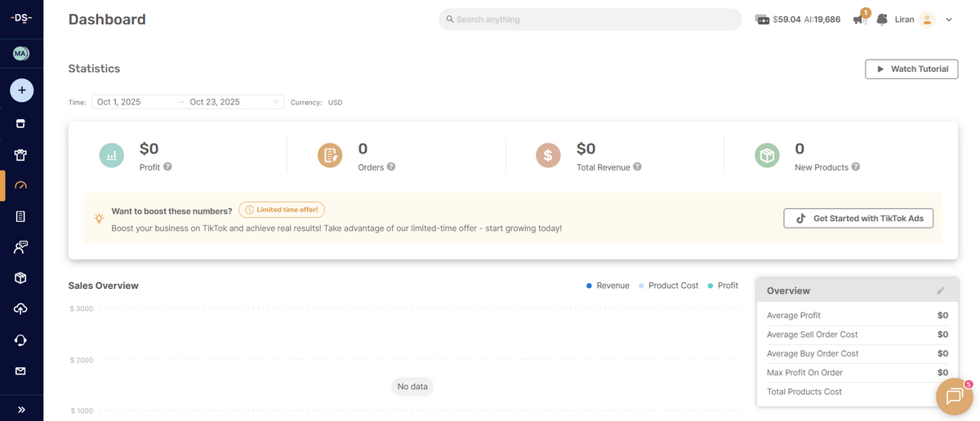Viewport: 980px width, 421px height.
Task: Open the chat widget with badge 5
Action: 955,396
